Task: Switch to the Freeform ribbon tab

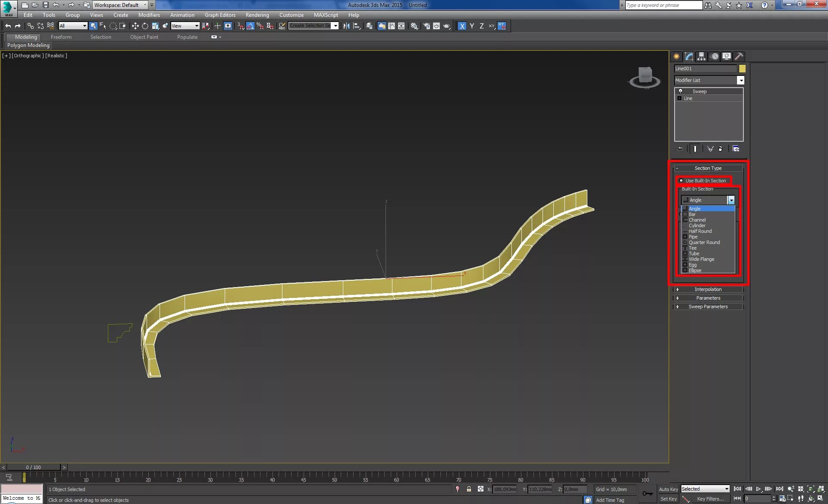Action: (61, 37)
